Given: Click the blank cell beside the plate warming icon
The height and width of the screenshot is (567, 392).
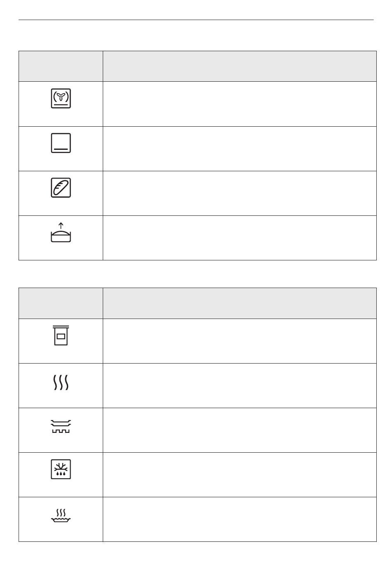Looking at the screenshot, I should (x=239, y=430).
